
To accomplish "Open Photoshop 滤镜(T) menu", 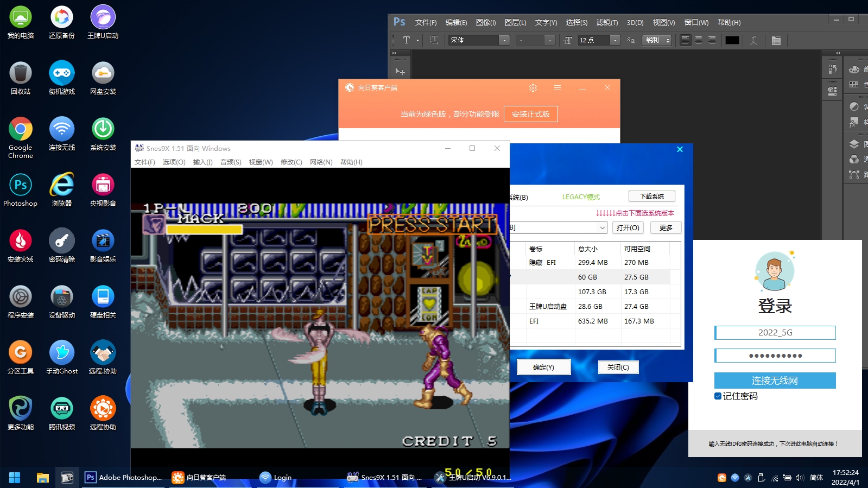I will click(x=607, y=23).
